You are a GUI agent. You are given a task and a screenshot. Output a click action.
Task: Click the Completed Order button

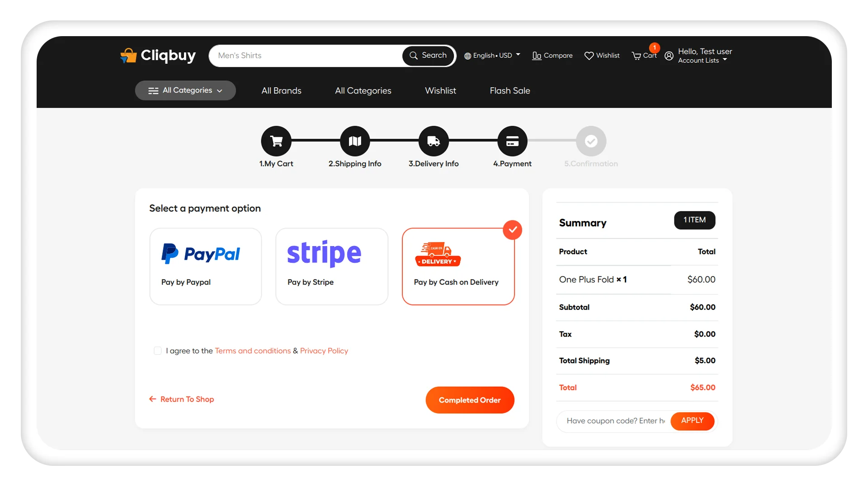coord(469,399)
